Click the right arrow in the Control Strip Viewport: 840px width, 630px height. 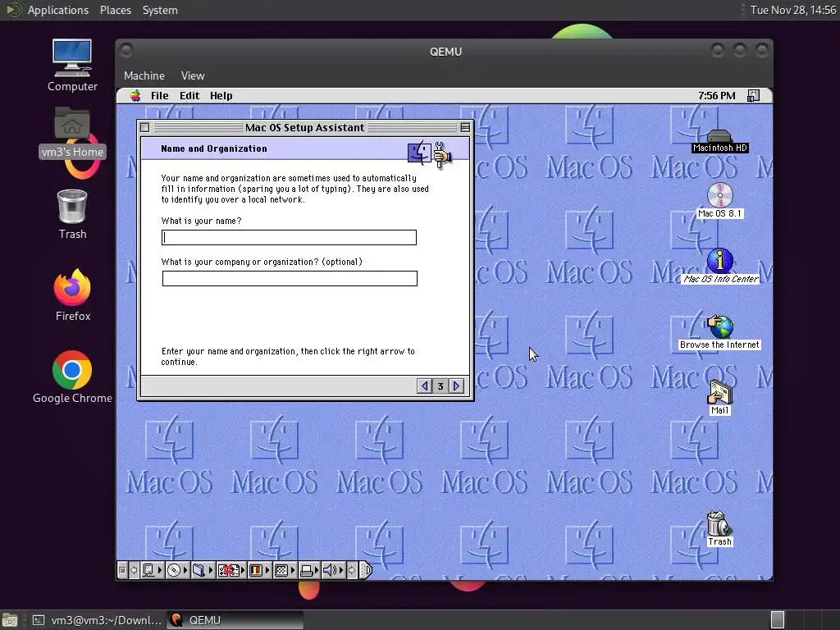point(352,571)
